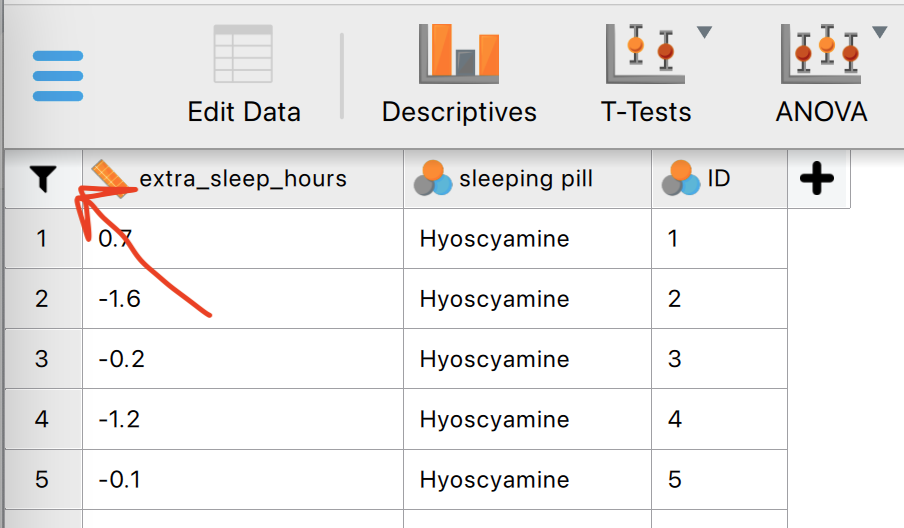904x528 pixels.
Task: Click the scale ruler icon of extra_sleep_hours
Action: pyautogui.click(x=110, y=178)
